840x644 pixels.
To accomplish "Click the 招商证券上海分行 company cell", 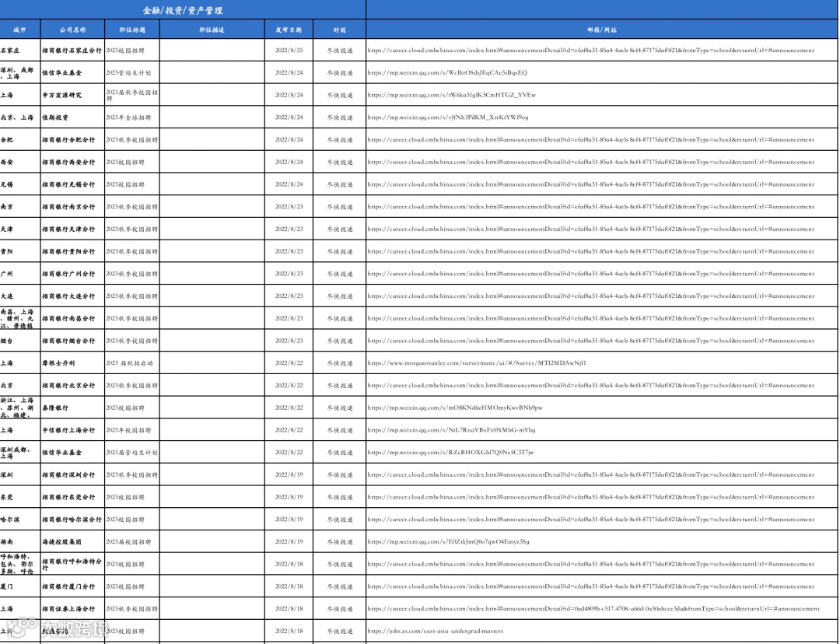I will pos(72,609).
